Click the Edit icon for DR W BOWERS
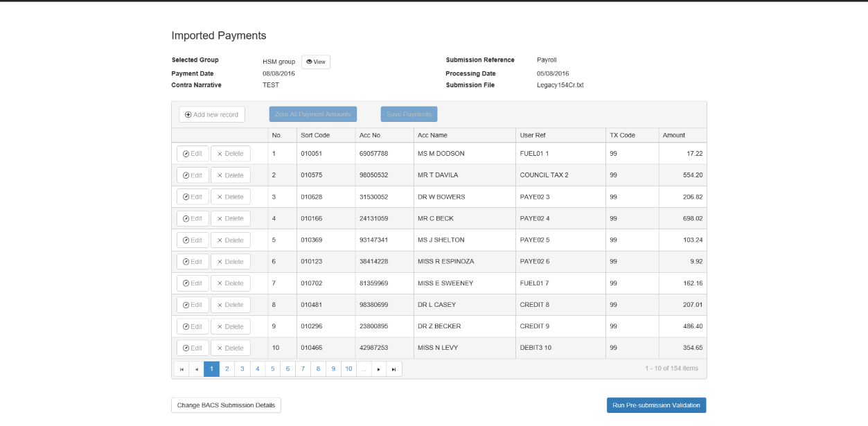This screenshot has height=426, width=868. [x=184, y=197]
